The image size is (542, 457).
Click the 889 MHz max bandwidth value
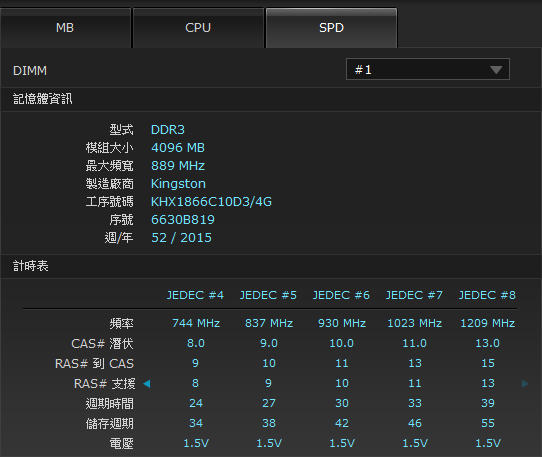pos(178,166)
